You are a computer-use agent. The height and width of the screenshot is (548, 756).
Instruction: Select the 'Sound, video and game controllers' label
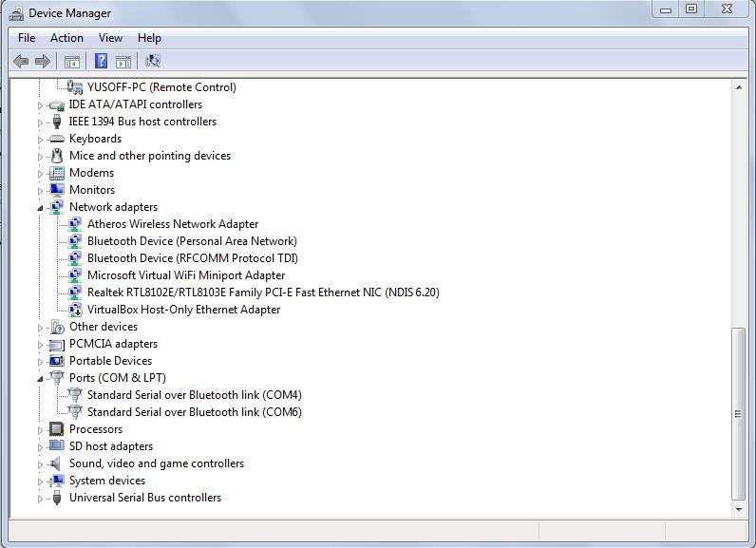tap(157, 463)
